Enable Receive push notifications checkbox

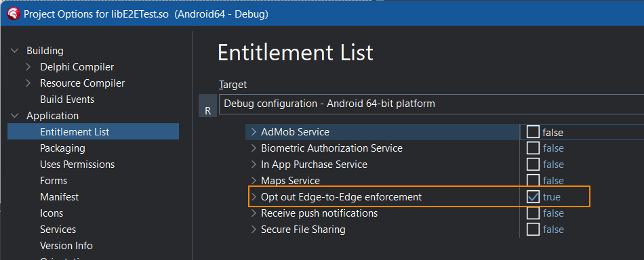pos(533,213)
